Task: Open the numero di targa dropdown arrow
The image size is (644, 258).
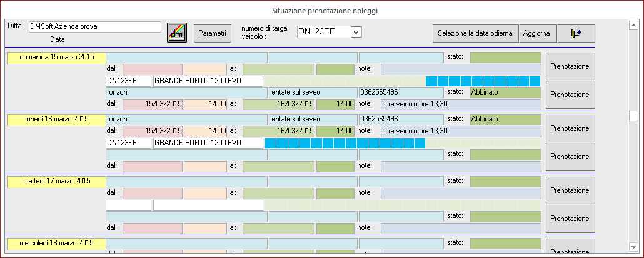Action: [x=356, y=32]
